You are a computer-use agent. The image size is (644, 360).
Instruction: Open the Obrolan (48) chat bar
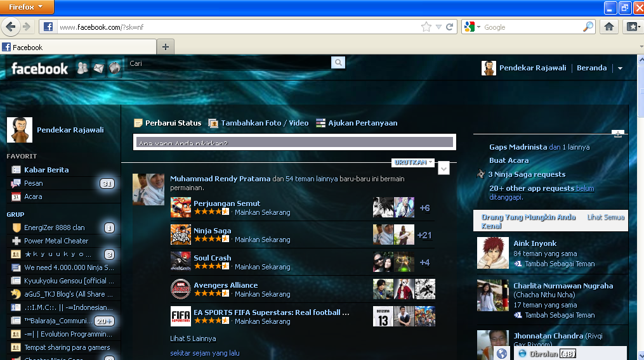click(571, 354)
